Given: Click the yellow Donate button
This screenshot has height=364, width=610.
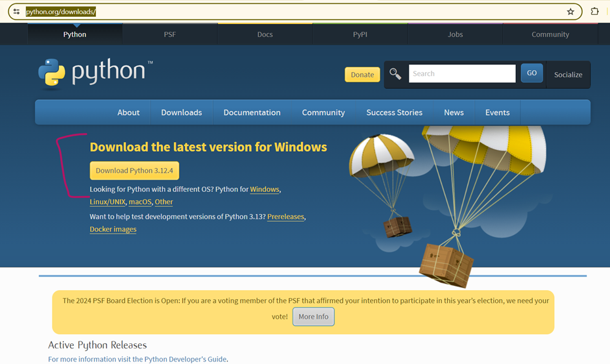Looking at the screenshot, I should coord(362,75).
